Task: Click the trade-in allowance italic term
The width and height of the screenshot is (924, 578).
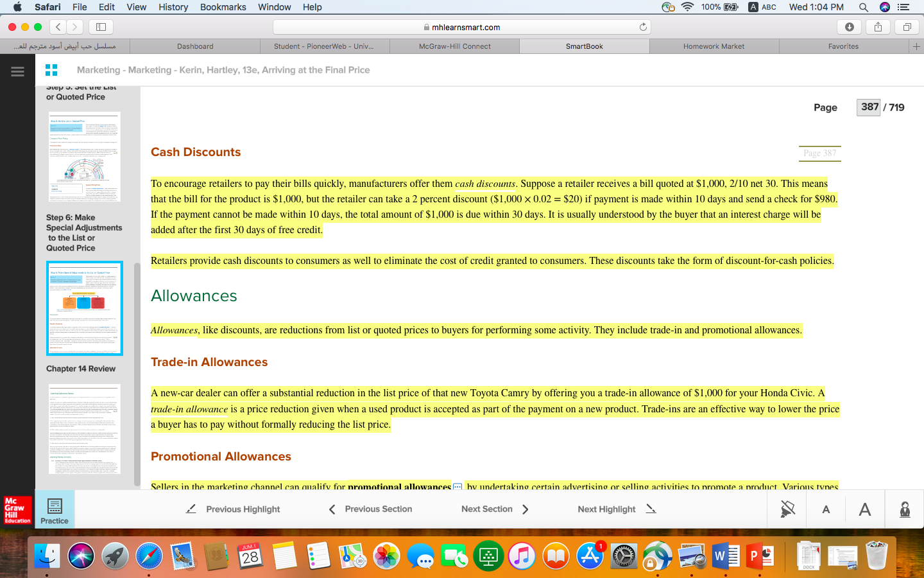Action: [x=189, y=409]
